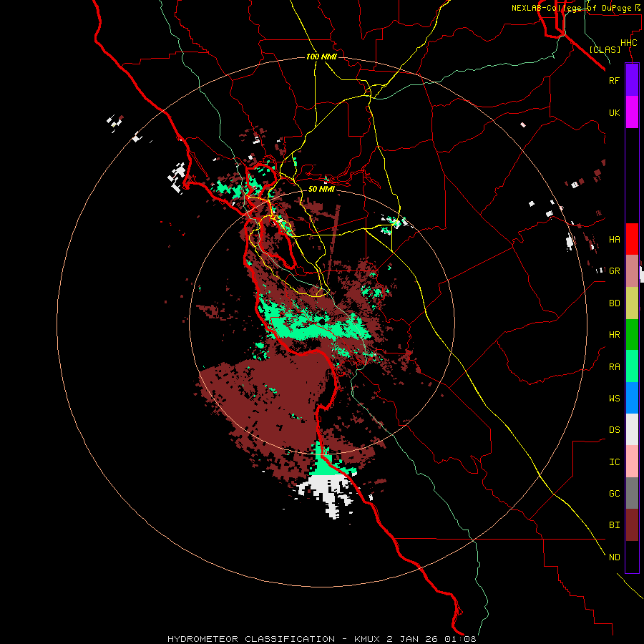Click the 'BD' legend label
This screenshot has height=644, width=644.
coord(614,303)
